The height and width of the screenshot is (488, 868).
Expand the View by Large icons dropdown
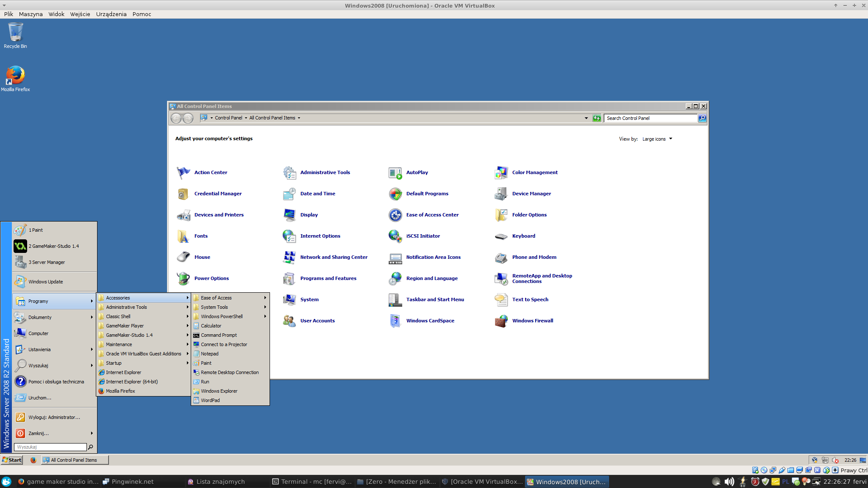point(657,139)
